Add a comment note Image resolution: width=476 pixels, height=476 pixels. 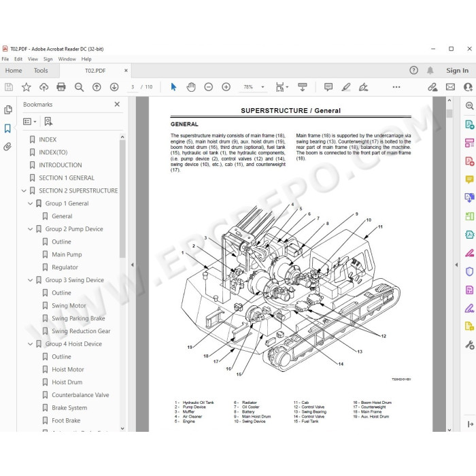328,87
